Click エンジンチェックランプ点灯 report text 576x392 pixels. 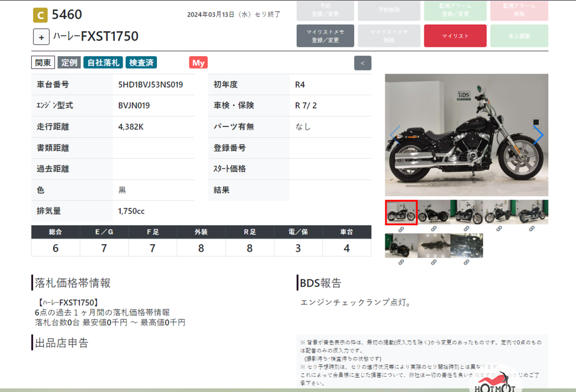pyautogui.click(x=355, y=303)
